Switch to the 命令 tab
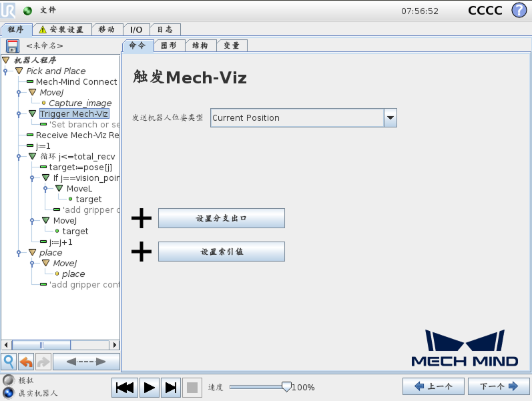 (138, 45)
